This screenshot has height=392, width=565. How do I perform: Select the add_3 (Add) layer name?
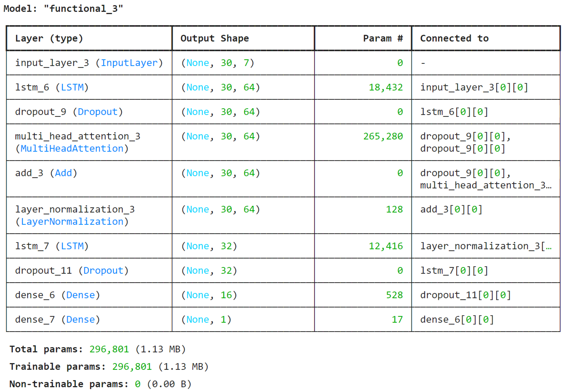click(46, 173)
